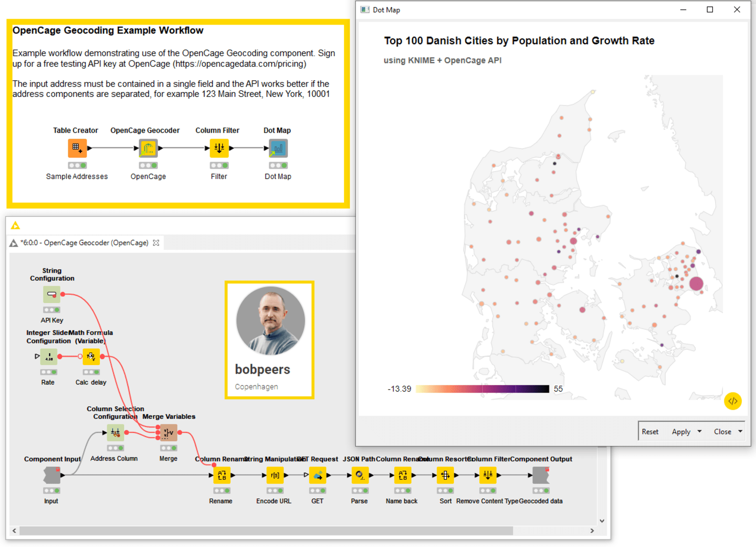756x547 pixels.
Task: Click the Close button label in Dot Map
Action: (x=723, y=431)
